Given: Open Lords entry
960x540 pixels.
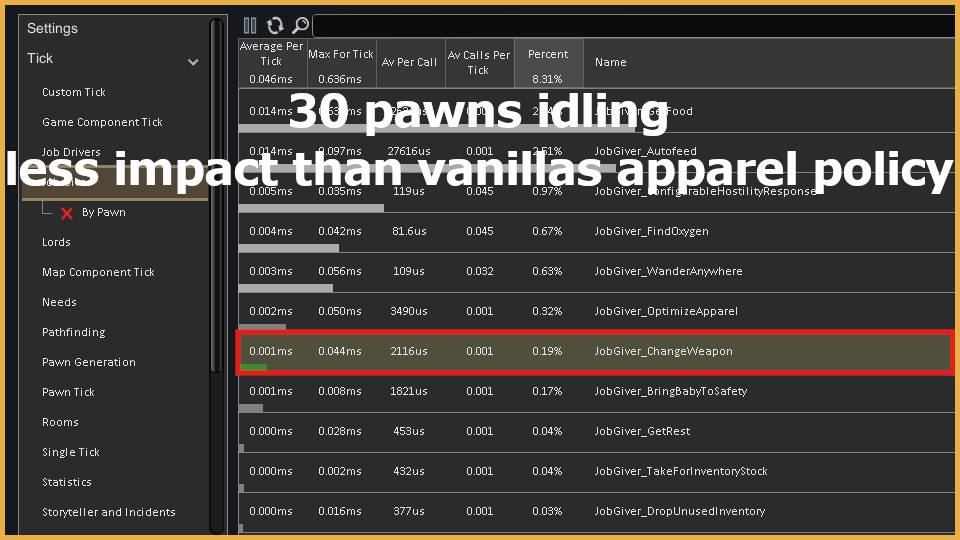Looking at the screenshot, I should click(56, 242).
